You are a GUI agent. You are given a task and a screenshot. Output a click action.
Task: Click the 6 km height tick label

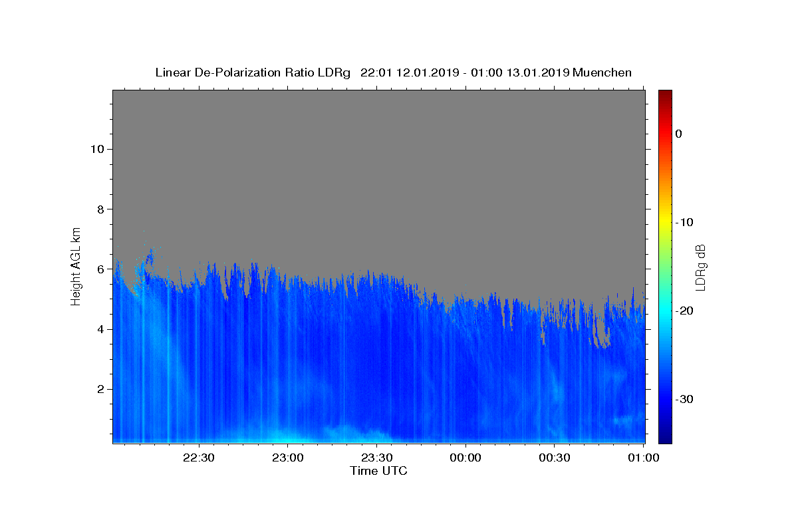(101, 269)
